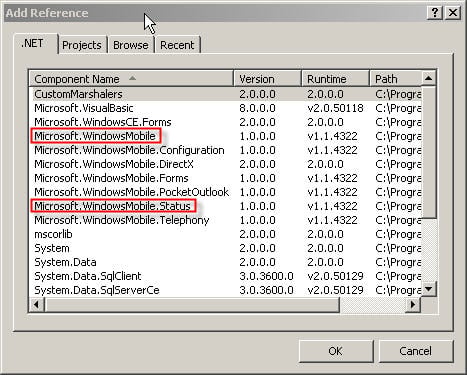Select the CustomMarshalers component
Screen dimensions: 467x375
[226, 94]
